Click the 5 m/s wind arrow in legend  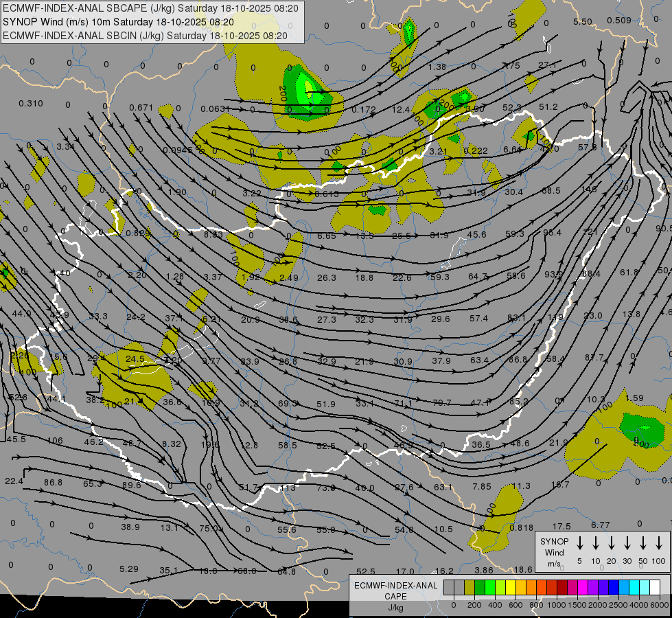(579, 543)
